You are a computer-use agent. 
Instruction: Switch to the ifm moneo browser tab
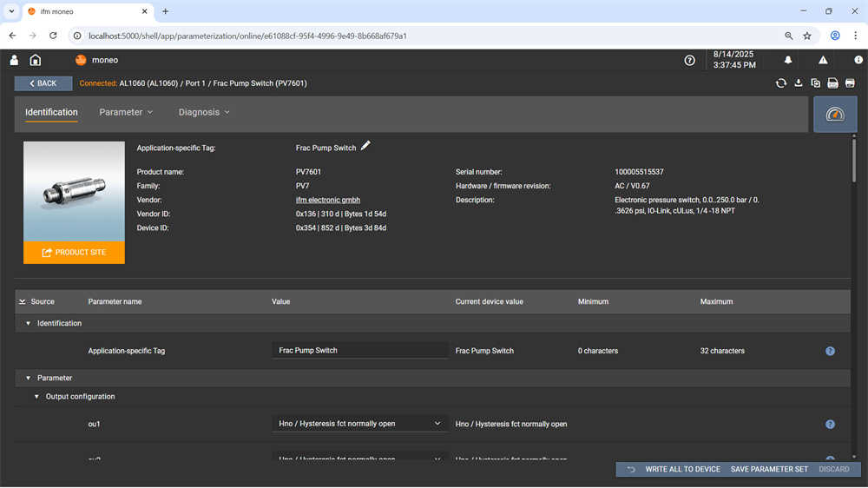tap(88, 11)
